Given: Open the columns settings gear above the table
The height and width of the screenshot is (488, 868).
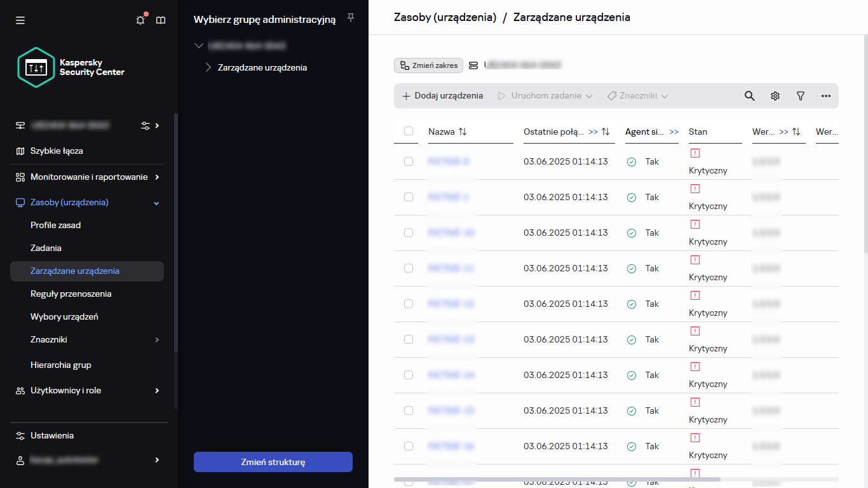Looking at the screenshot, I should 775,96.
